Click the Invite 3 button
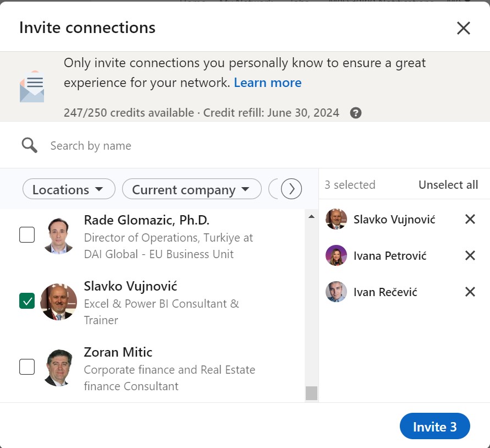The width and height of the screenshot is (490, 448). [434, 427]
